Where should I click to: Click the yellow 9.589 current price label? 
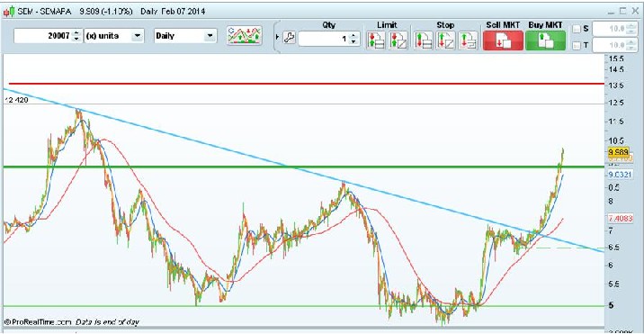pyautogui.click(x=619, y=153)
